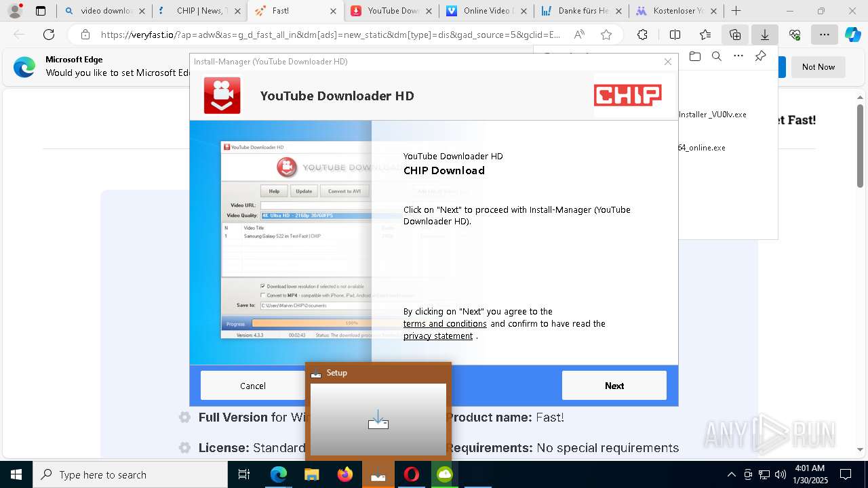This screenshot has width=868, height=488.
Task: Click the Setup window preview thumbnail
Action: 378,420
